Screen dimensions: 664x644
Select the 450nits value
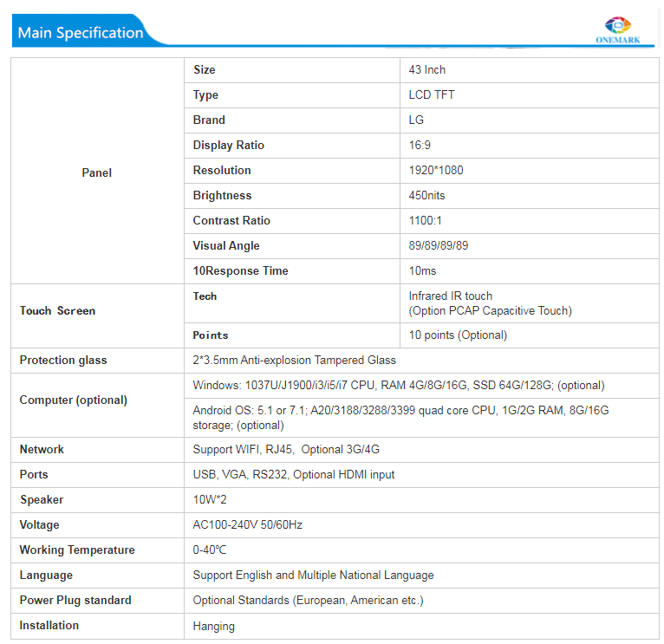pos(426,195)
